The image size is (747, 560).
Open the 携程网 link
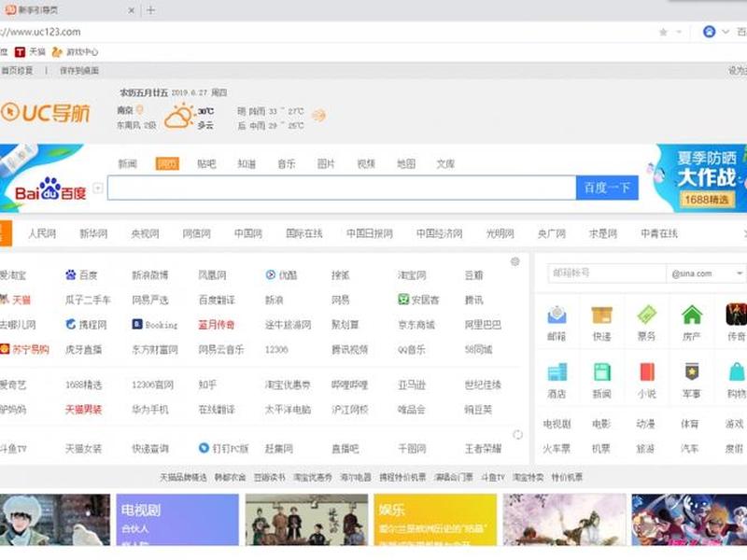tap(86, 324)
